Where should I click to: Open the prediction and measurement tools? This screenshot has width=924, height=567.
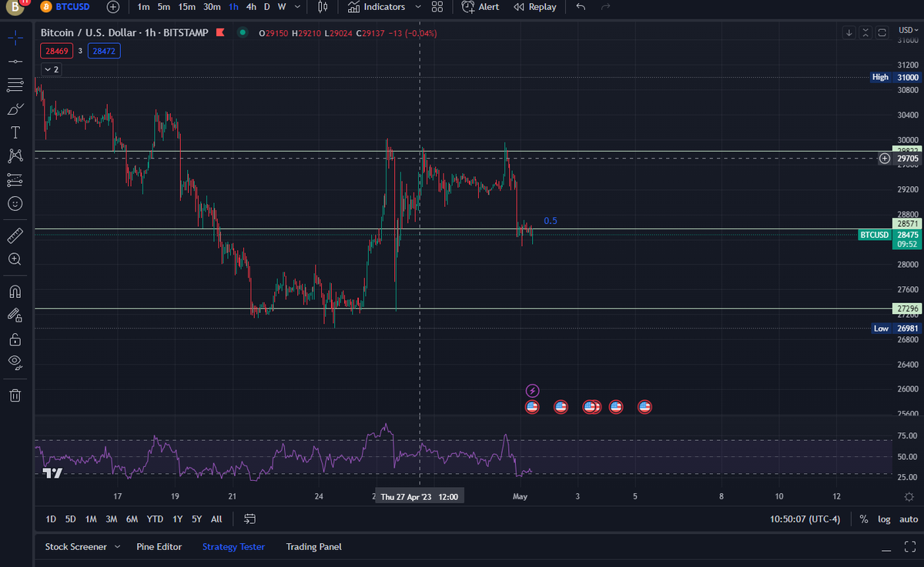tap(15, 180)
